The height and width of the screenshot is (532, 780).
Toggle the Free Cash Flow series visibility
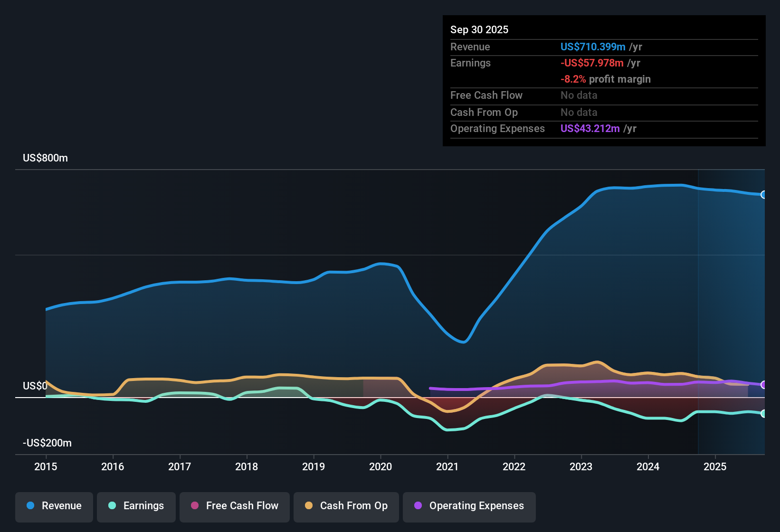pos(234,506)
